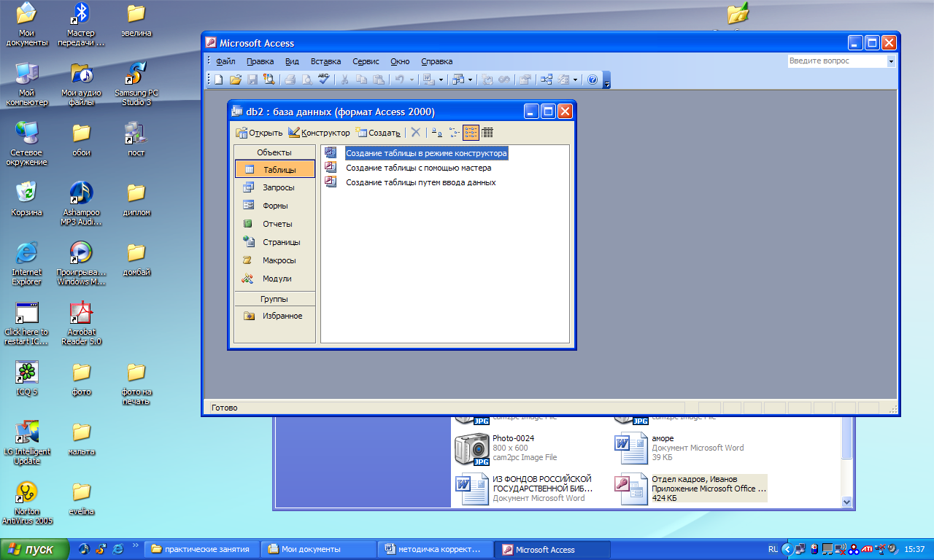Viewport: 934px width, 560px height.
Task: Select Формы in Objects panel
Action: (x=275, y=206)
